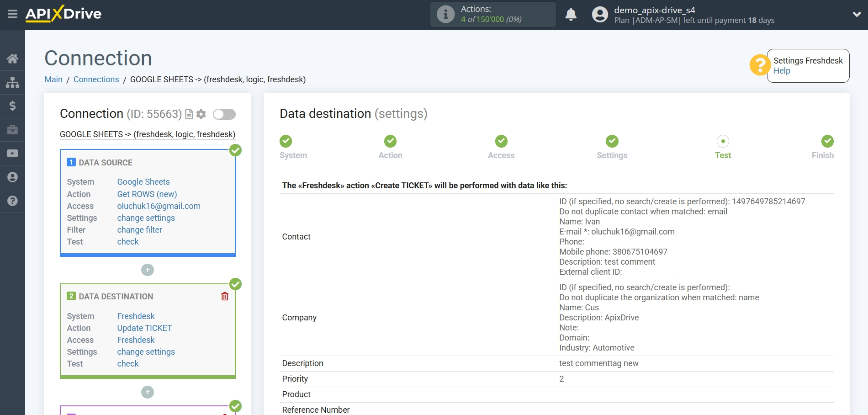The image size is (868, 415).
Task: Open billing dollar icon in sidebar
Action: point(12,106)
